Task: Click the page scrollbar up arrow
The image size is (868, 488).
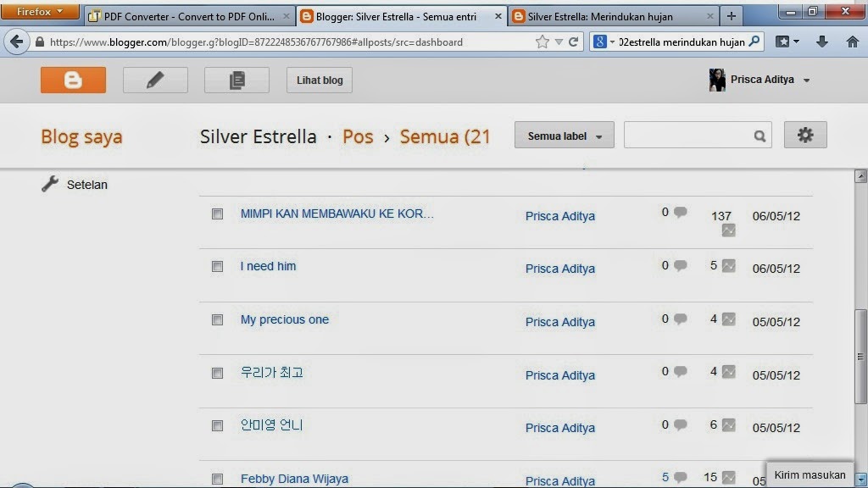Action: (860, 176)
